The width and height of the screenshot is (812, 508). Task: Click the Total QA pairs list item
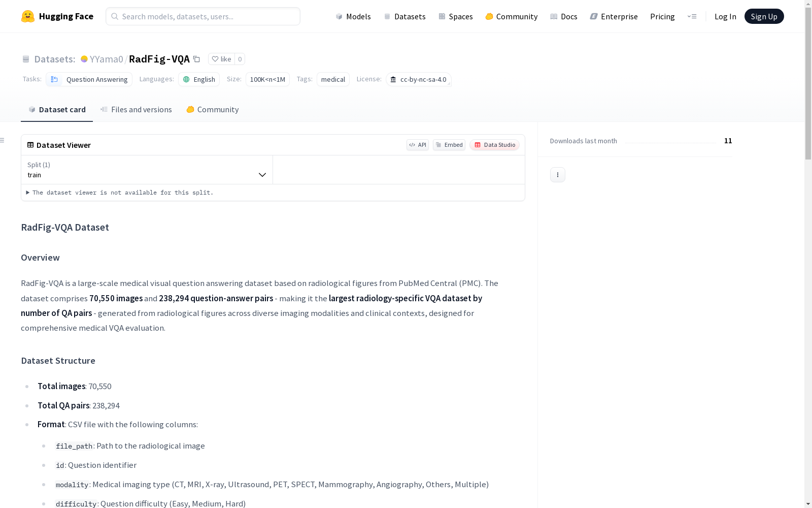79,405
